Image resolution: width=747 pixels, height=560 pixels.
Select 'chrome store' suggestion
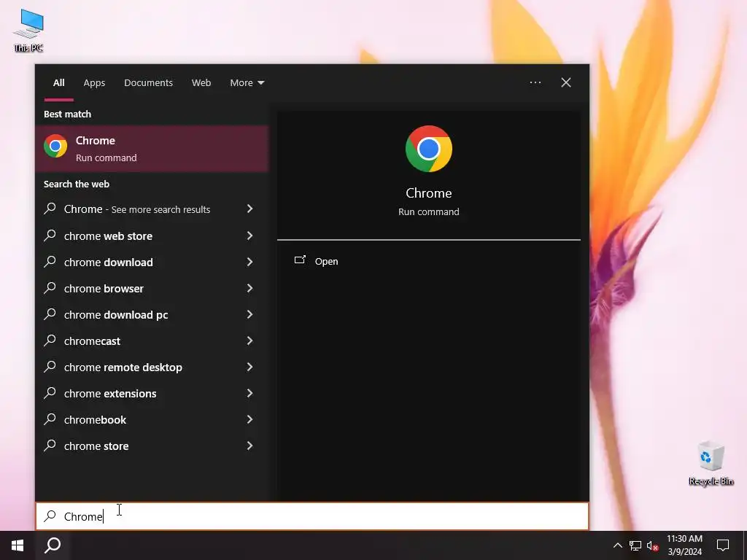tap(152, 446)
